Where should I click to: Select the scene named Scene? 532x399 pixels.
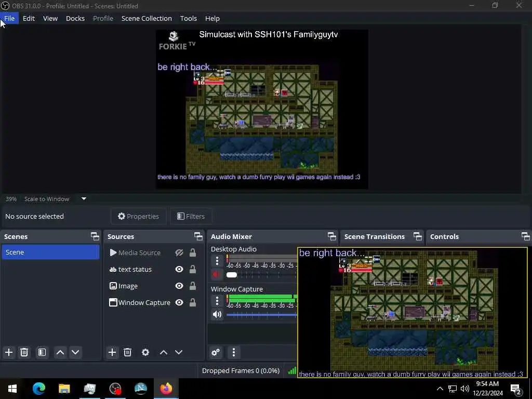click(50, 252)
